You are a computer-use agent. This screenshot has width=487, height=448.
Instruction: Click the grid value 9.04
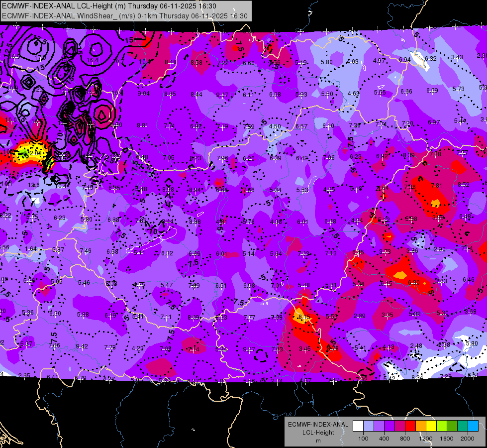[x=143, y=94]
